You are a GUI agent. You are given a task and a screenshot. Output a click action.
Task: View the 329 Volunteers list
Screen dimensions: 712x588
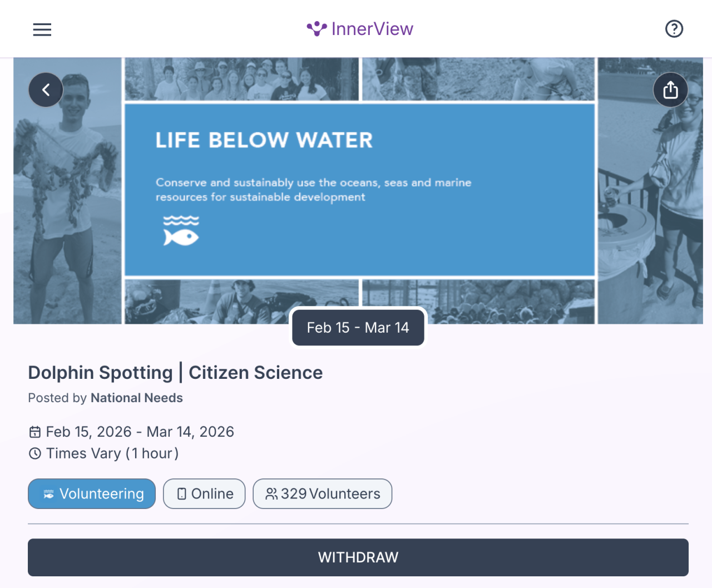(x=323, y=493)
